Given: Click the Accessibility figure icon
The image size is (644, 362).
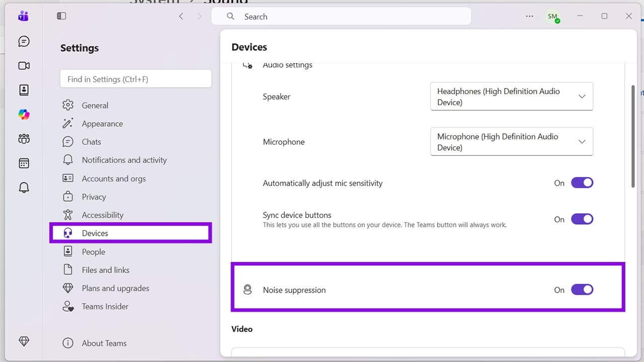Looking at the screenshot, I should coord(68,215).
